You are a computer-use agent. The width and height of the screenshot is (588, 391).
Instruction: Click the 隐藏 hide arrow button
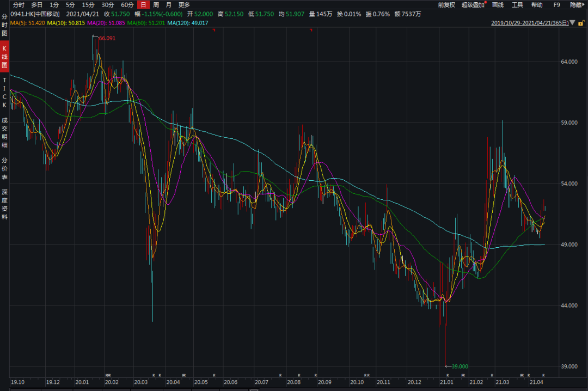coord(577,5)
